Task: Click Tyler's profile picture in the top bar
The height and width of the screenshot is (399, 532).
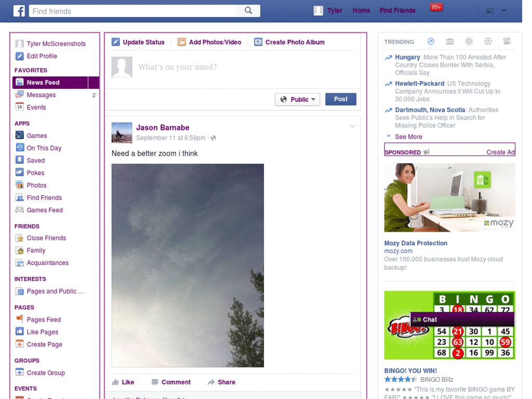Action: (318, 10)
